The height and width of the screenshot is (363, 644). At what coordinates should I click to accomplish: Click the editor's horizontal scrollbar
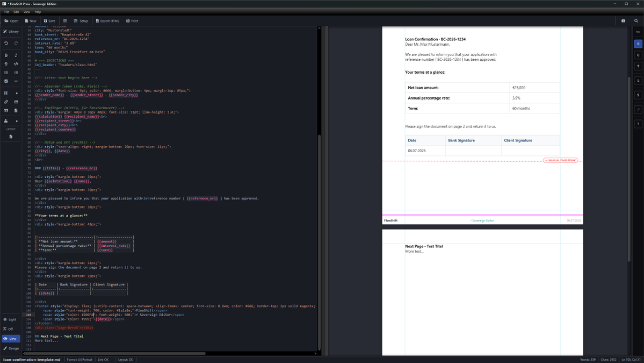tap(115, 353)
